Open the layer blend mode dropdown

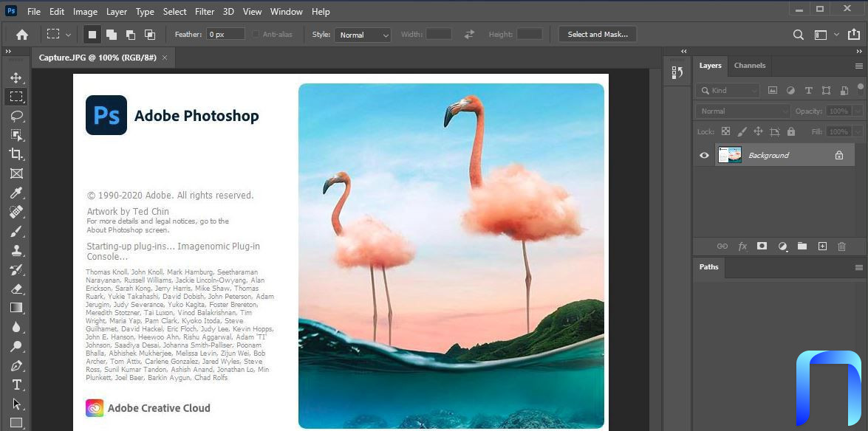point(743,111)
